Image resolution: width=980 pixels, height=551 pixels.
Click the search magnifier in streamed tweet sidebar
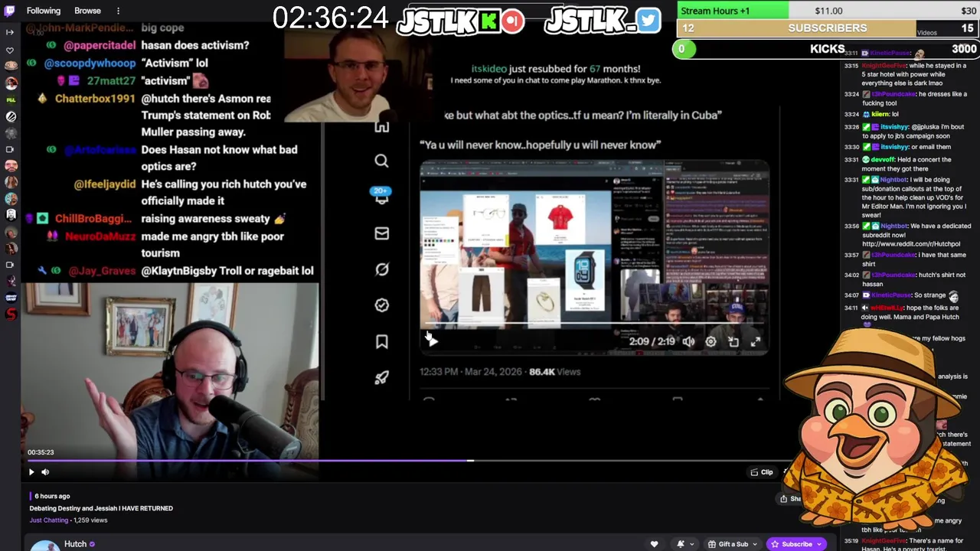(381, 161)
